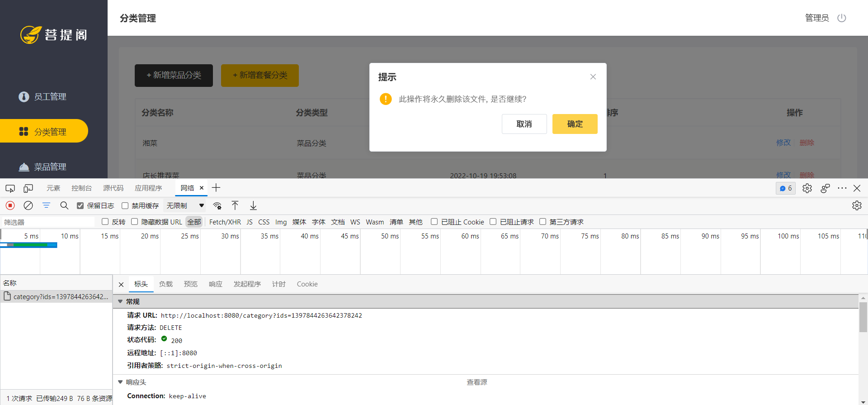
Task: Switch to the 发起程序 tab
Action: click(247, 284)
